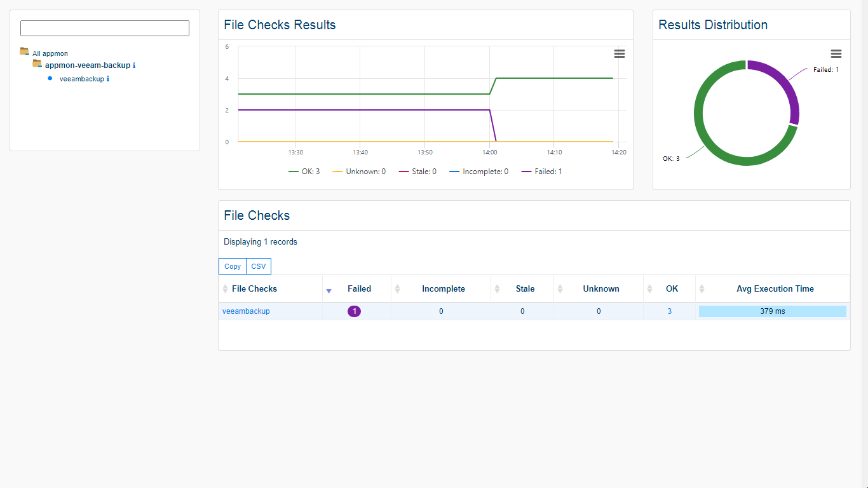Viewport: 868px width, 488px height.
Task: Toggle the Unknown series in chart legend
Action: click(x=359, y=172)
